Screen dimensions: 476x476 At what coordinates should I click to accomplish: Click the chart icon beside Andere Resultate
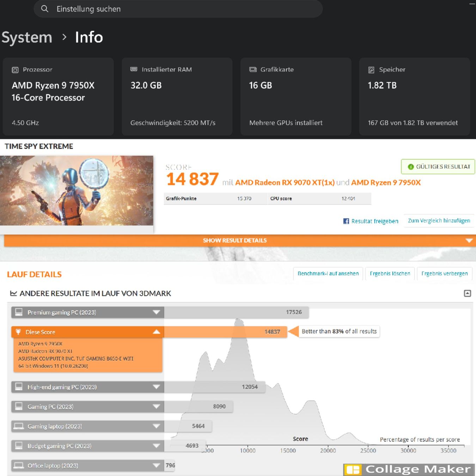13,293
